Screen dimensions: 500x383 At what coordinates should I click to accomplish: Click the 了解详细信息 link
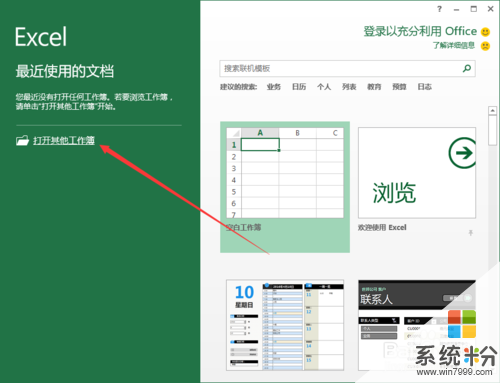454,45
